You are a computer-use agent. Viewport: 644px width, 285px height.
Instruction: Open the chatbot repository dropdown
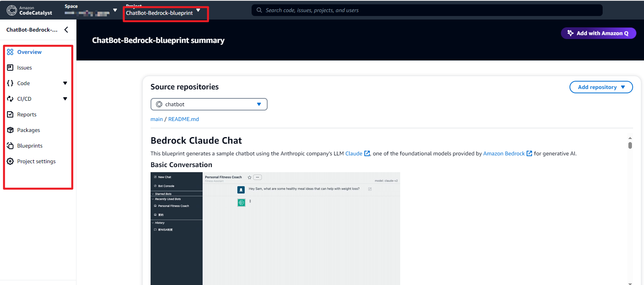(209, 104)
